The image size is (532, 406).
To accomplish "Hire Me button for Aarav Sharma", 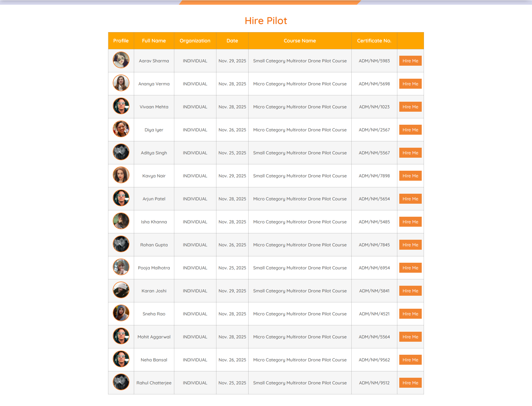I will coord(410,61).
